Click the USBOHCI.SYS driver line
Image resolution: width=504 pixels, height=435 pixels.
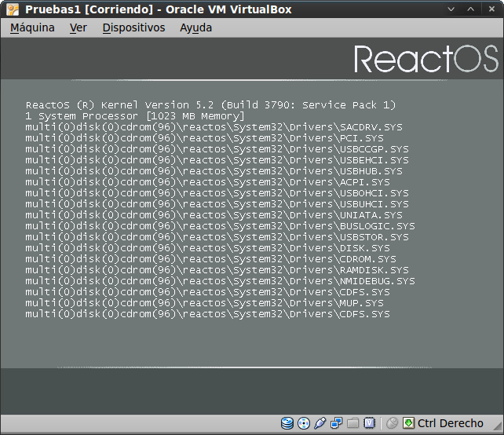pos(217,193)
